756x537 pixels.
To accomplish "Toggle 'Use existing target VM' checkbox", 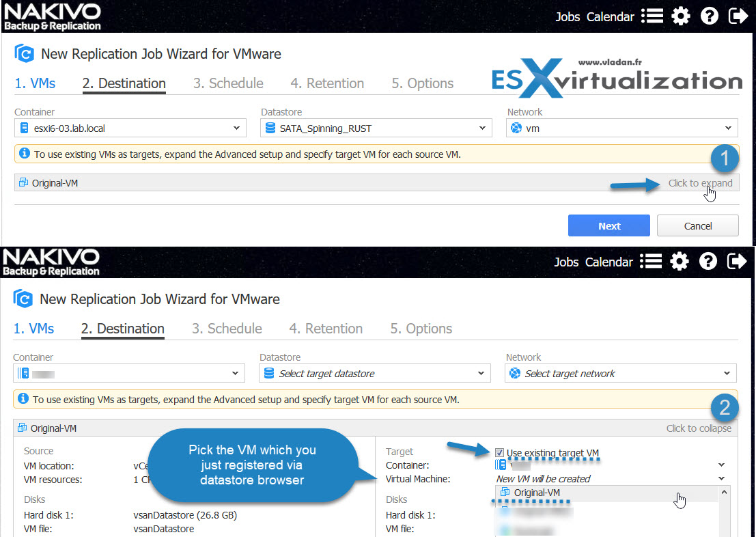I will coord(499,452).
